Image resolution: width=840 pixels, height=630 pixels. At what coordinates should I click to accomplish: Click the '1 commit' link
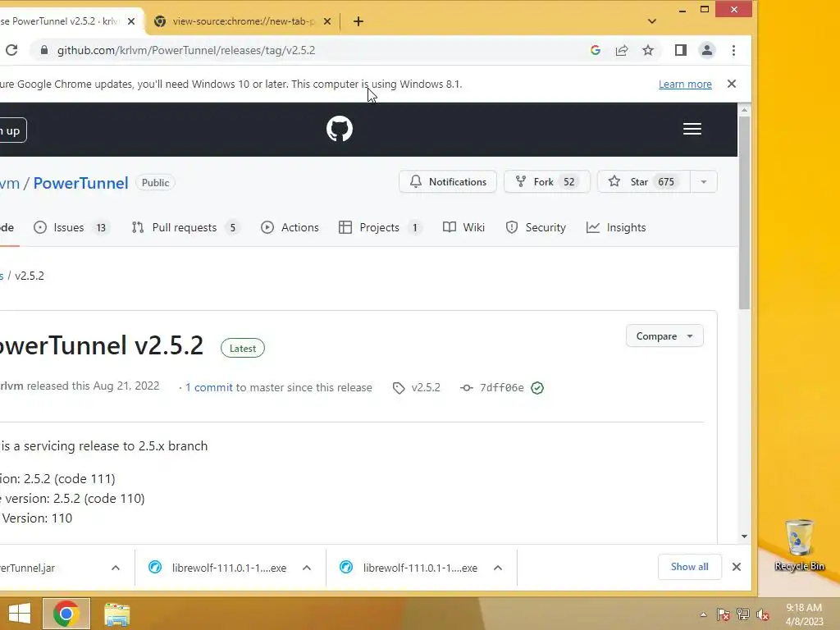(209, 388)
